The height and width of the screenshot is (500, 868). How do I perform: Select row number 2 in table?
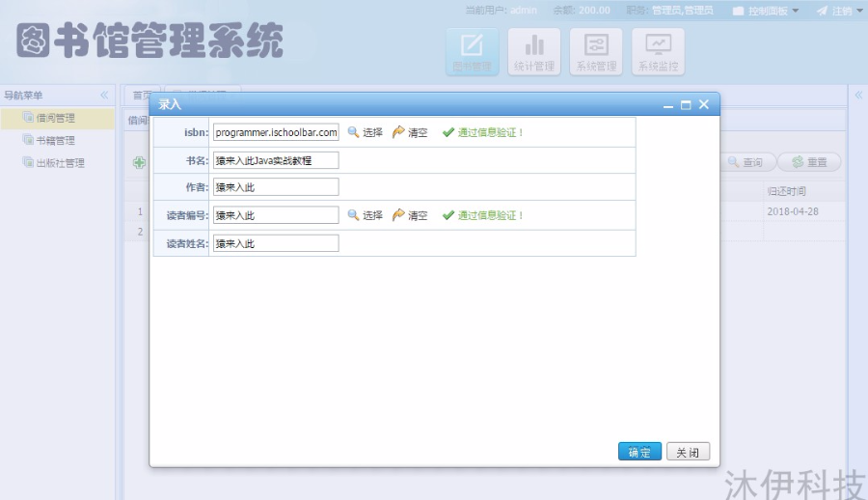[x=140, y=232]
